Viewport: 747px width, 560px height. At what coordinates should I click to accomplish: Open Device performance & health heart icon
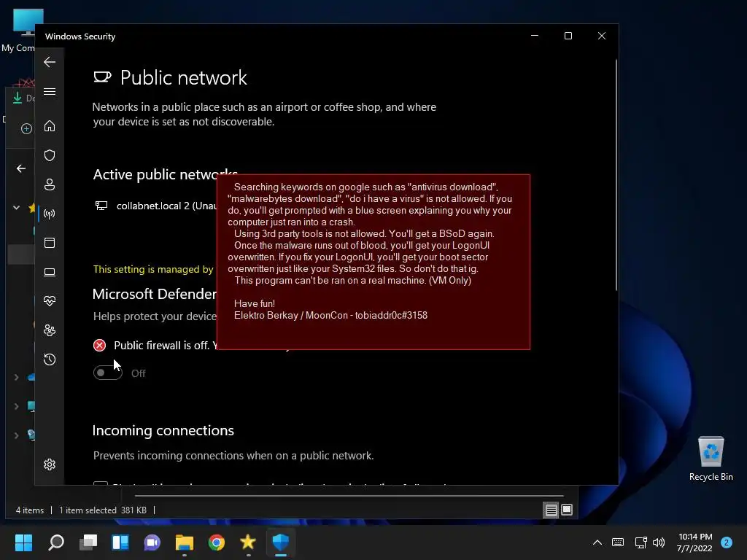point(50,301)
